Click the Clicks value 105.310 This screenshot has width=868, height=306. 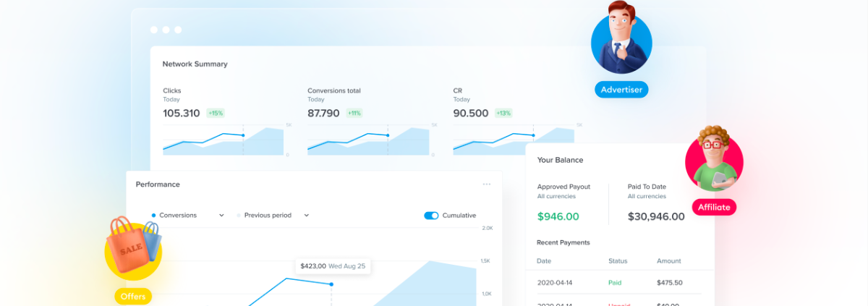[182, 114]
